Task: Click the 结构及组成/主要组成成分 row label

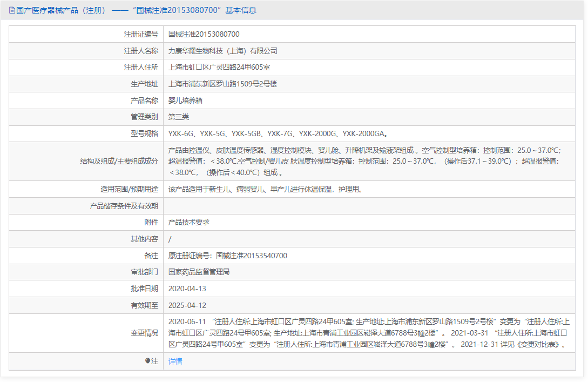Action: pyautogui.click(x=119, y=161)
